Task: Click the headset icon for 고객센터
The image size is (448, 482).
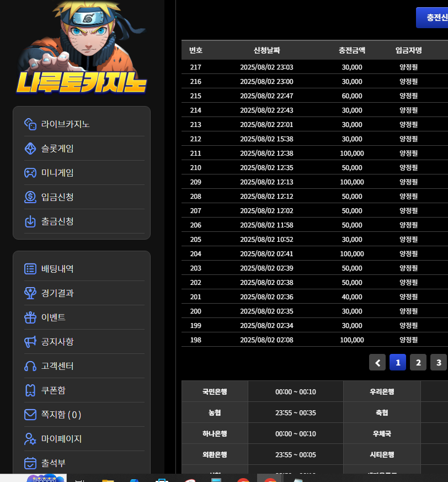Action: pyautogui.click(x=30, y=366)
